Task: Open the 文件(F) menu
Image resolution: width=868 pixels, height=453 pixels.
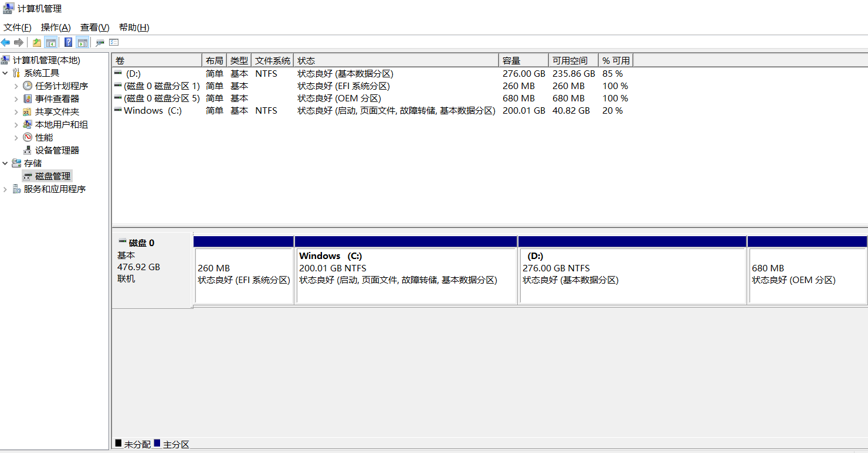Action: coord(18,28)
